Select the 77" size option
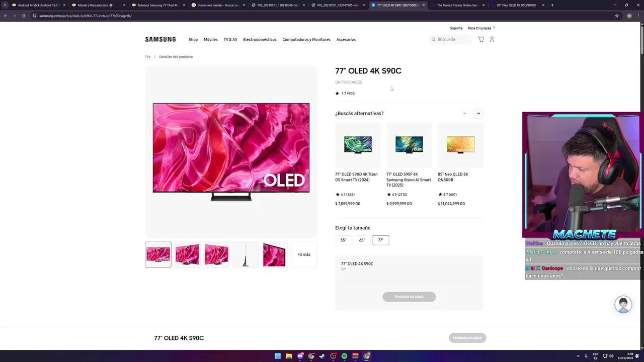644x362 pixels. (x=381, y=240)
